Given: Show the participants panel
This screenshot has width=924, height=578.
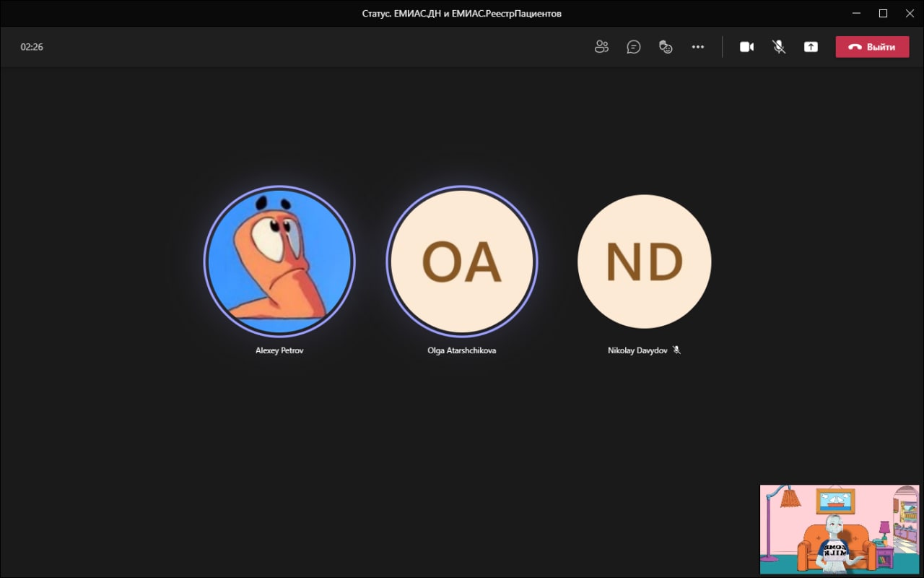Looking at the screenshot, I should pyautogui.click(x=601, y=47).
